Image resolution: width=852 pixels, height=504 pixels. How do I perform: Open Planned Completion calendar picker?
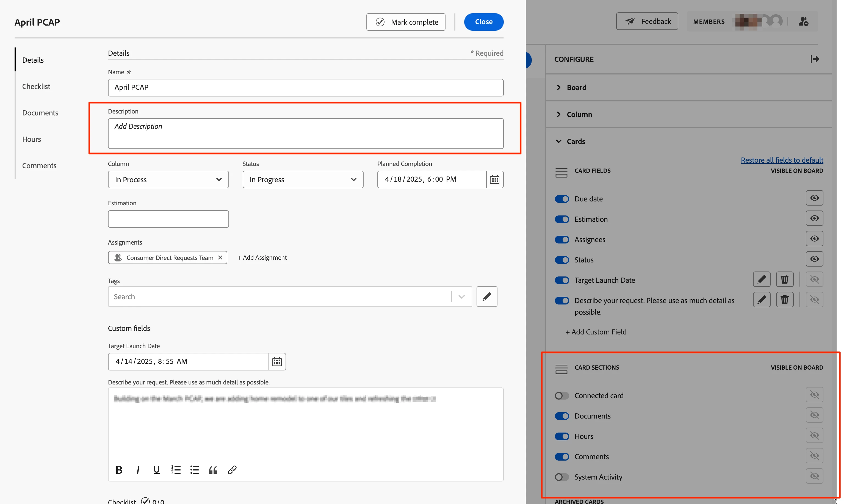pyautogui.click(x=494, y=179)
